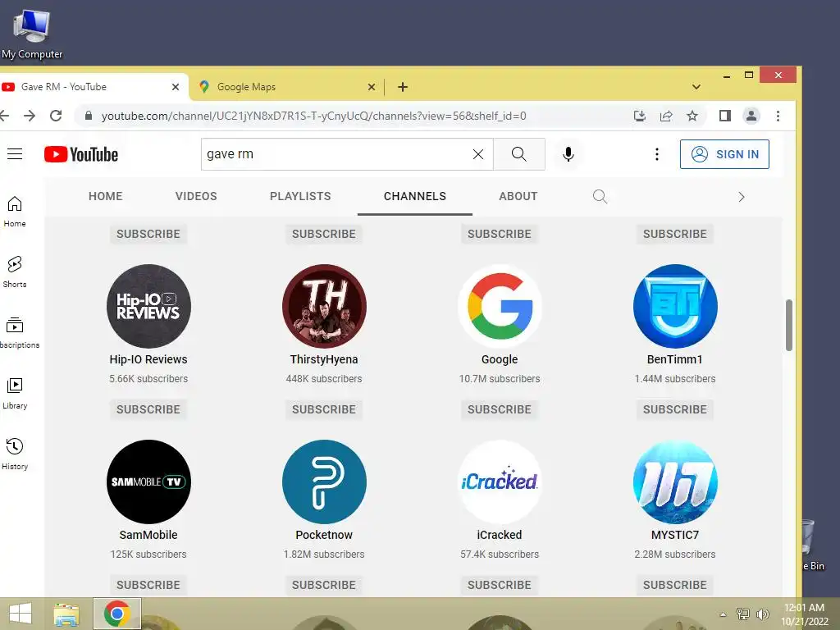Open the Pocketnow channel avatar
The width and height of the screenshot is (840, 630).
point(324,482)
